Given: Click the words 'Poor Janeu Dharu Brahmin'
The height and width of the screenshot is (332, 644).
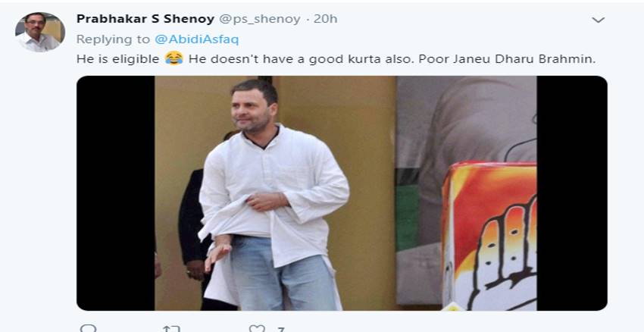Looking at the screenshot, I should click(x=507, y=59).
